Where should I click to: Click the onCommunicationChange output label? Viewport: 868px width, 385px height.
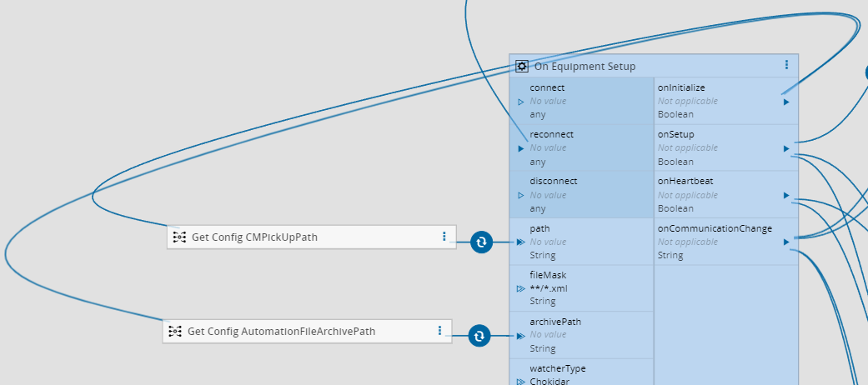click(x=715, y=228)
